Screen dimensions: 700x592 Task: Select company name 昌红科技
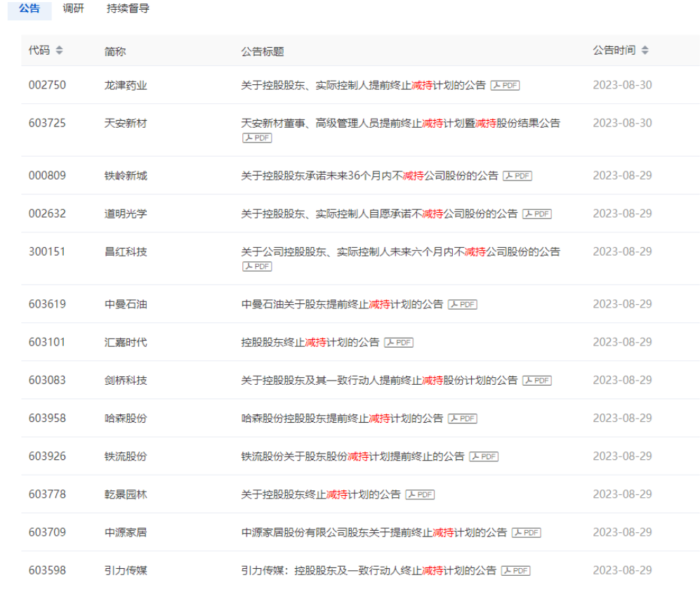click(126, 252)
